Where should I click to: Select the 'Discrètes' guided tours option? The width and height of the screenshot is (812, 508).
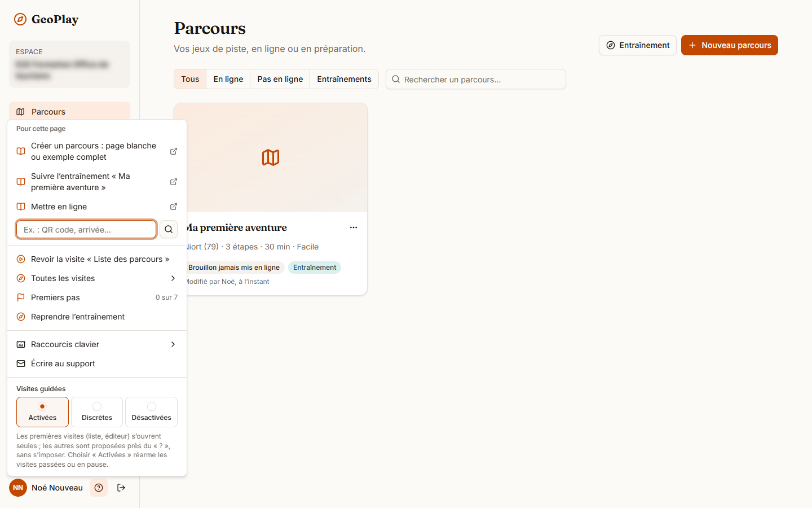(x=97, y=412)
